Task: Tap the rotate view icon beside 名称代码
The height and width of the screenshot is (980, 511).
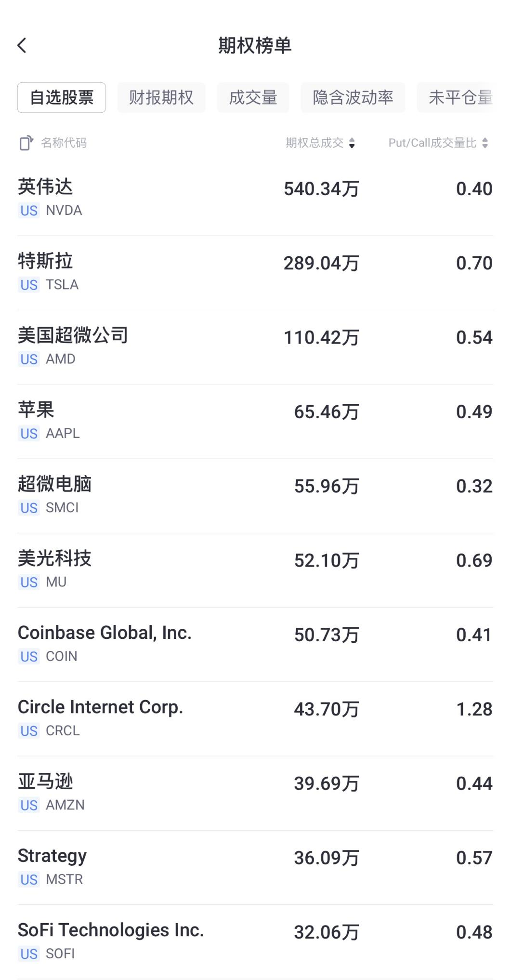Action: 26,143
